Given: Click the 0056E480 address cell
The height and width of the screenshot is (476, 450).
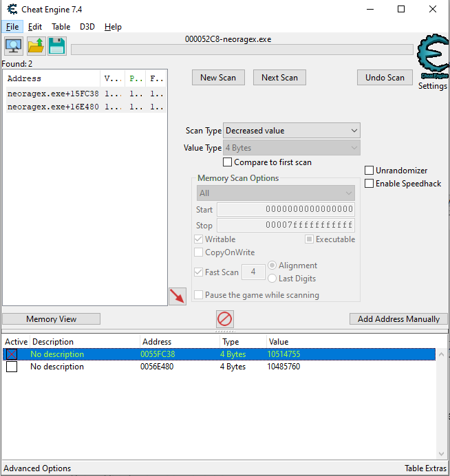Looking at the screenshot, I should [x=157, y=367].
